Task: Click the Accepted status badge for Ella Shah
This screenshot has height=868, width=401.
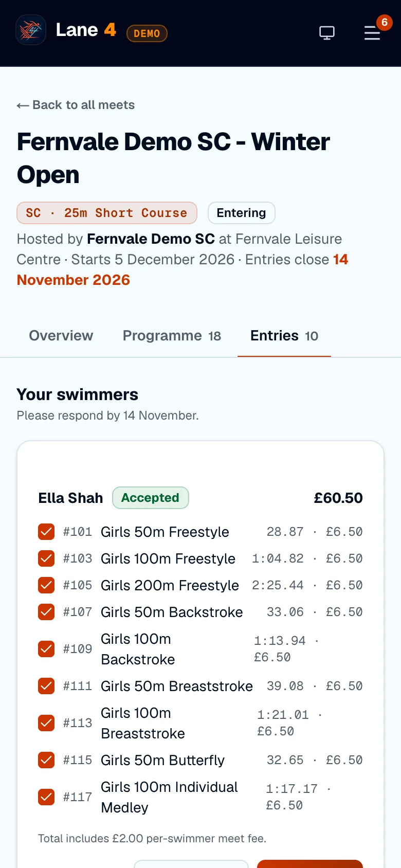Action: pyautogui.click(x=151, y=498)
